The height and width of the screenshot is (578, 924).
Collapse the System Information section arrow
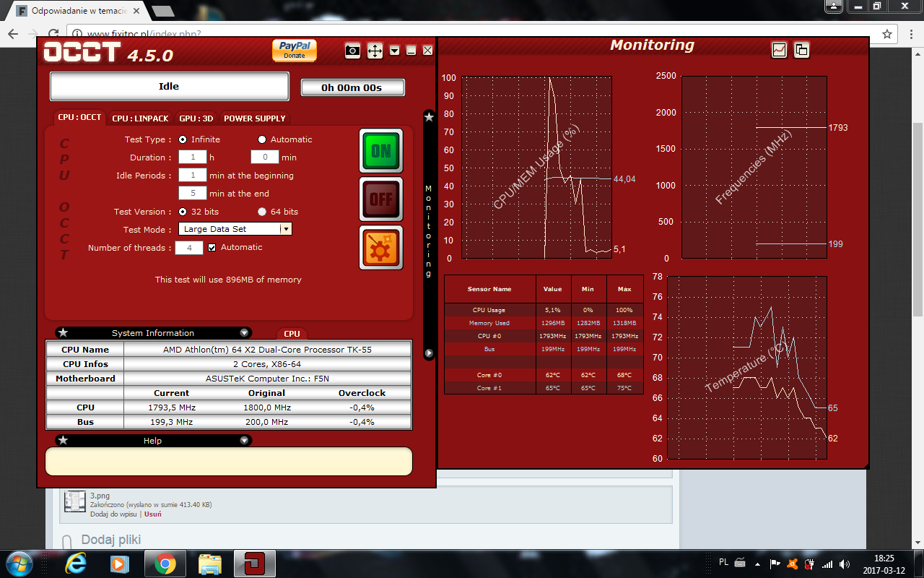point(244,333)
